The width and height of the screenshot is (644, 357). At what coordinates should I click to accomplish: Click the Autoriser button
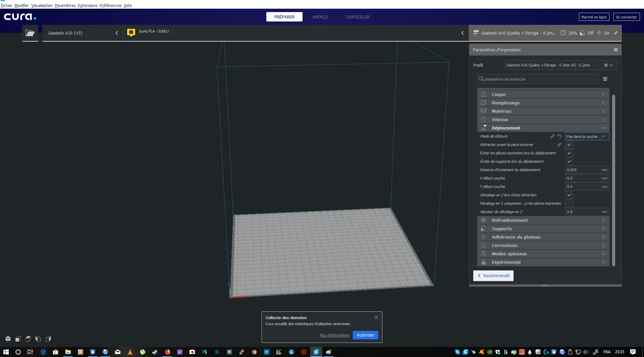click(x=366, y=335)
